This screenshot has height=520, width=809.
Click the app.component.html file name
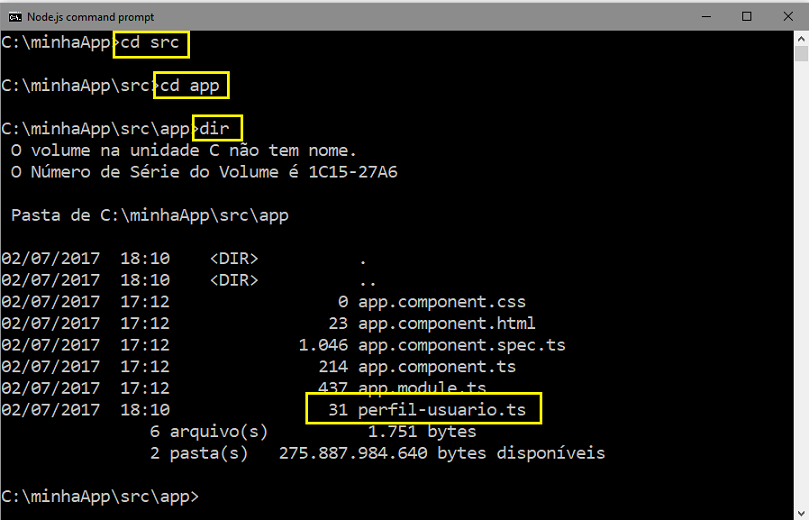447,323
